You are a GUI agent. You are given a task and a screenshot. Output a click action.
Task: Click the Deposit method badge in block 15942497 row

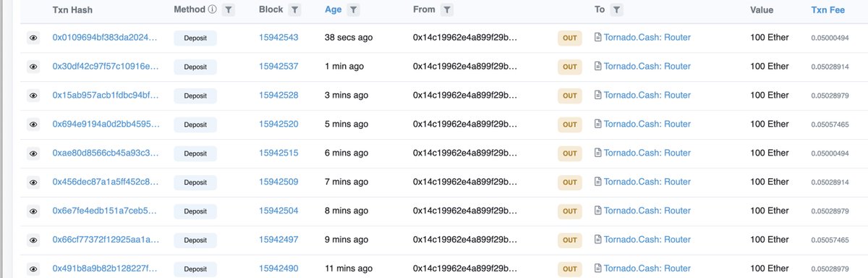tap(195, 240)
